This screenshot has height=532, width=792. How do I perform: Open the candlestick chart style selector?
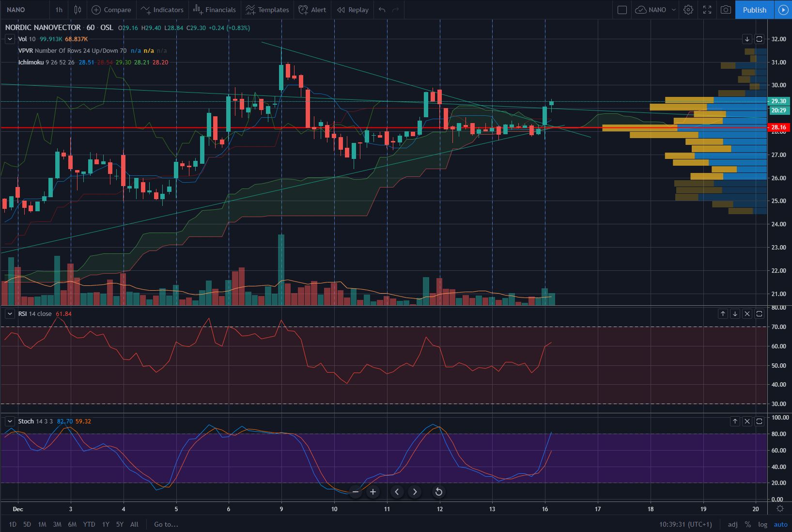78,10
